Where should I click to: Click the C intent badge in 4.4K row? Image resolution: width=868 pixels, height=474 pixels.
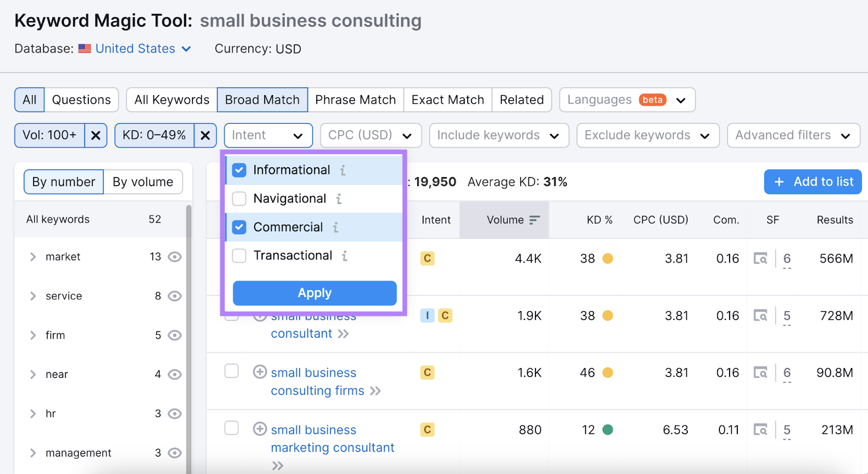coord(427,258)
